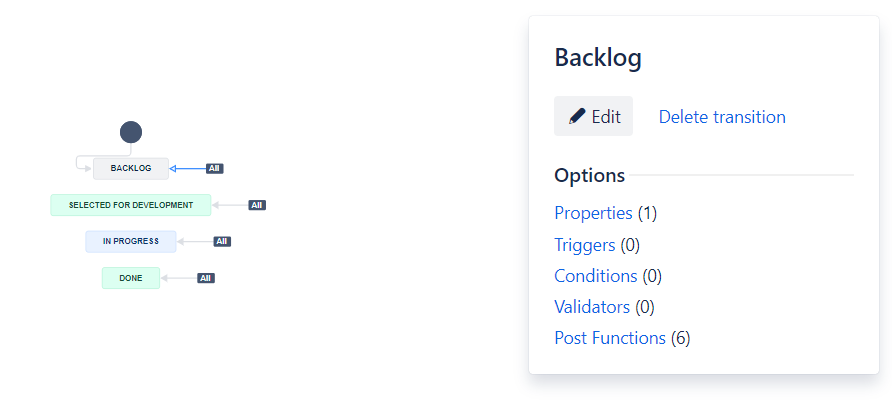
Task: Click the Delete transition link
Action: coord(722,117)
